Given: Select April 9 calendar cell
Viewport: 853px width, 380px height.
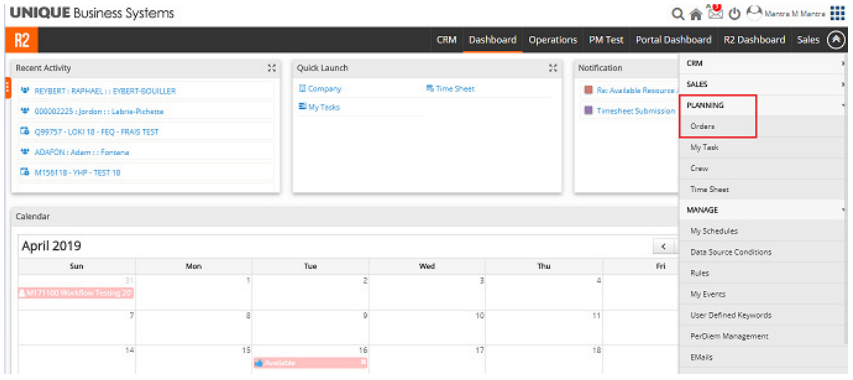Looking at the screenshot, I should point(311,327).
